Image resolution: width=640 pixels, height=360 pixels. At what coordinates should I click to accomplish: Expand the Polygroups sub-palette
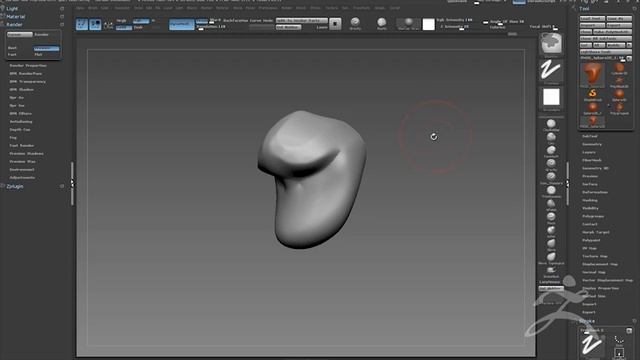point(593,216)
